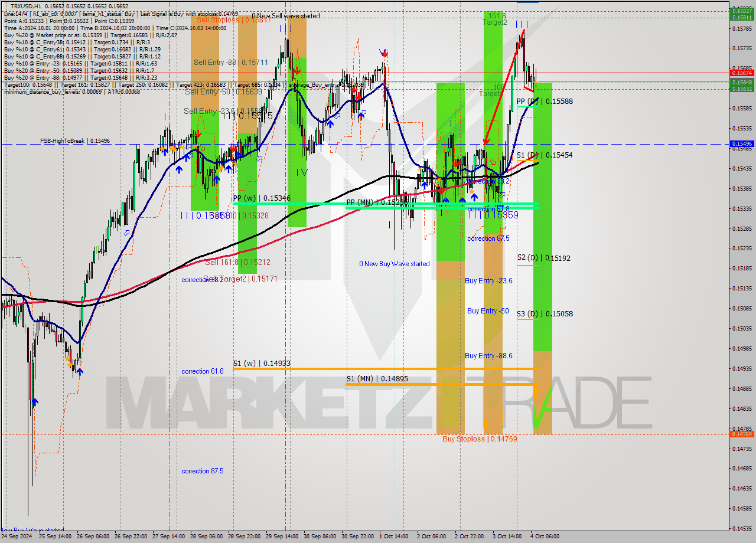
Task: Click the 0.14835 price axis tick
Action: pyautogui.click(x=742, y=408)
